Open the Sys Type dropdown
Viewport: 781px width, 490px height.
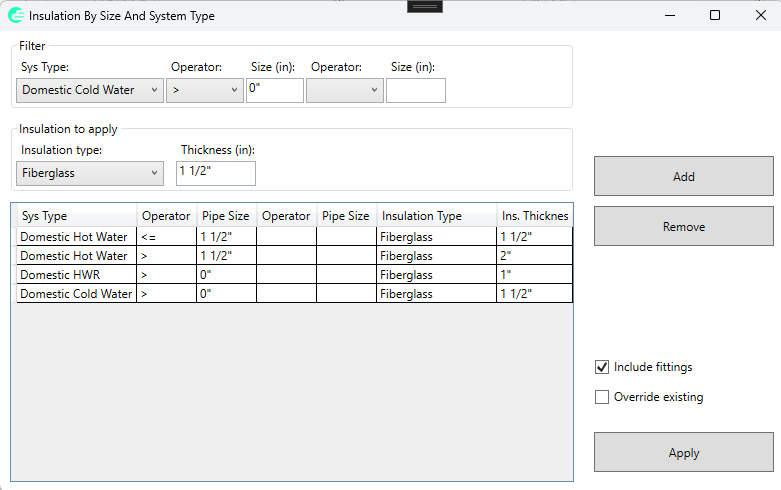point(89,90)
